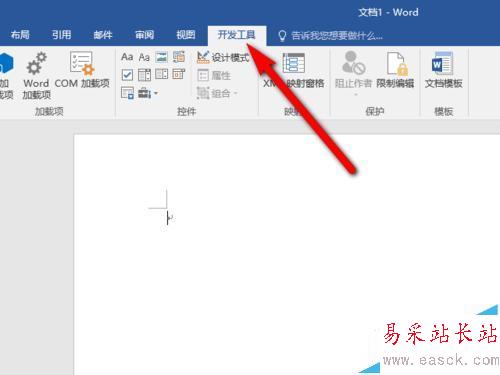Select the 开发工具 (Developer) tab
Image resolution: width=500 pixels, height=375 pixels.
[x=237, y=35]
